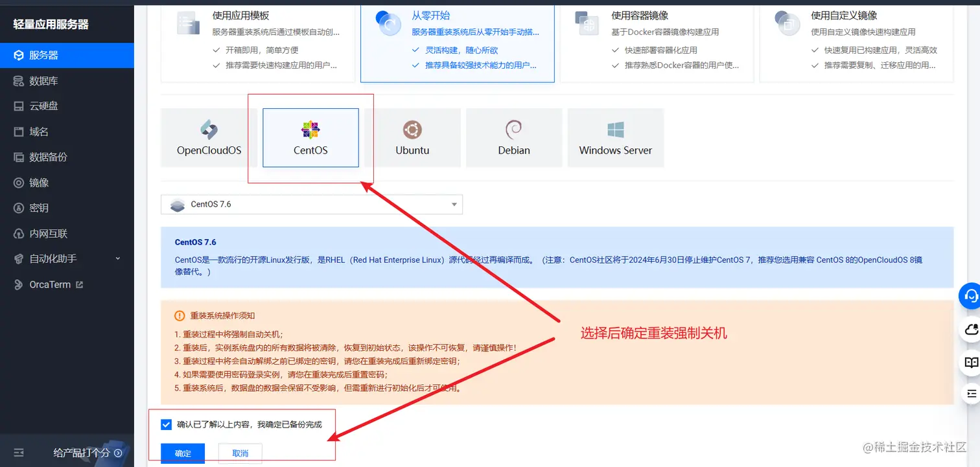Image resolution: width=980 pixels, height=467 pixels.
Task: Click the 轻量应用服务器 title
Action: 51,25
